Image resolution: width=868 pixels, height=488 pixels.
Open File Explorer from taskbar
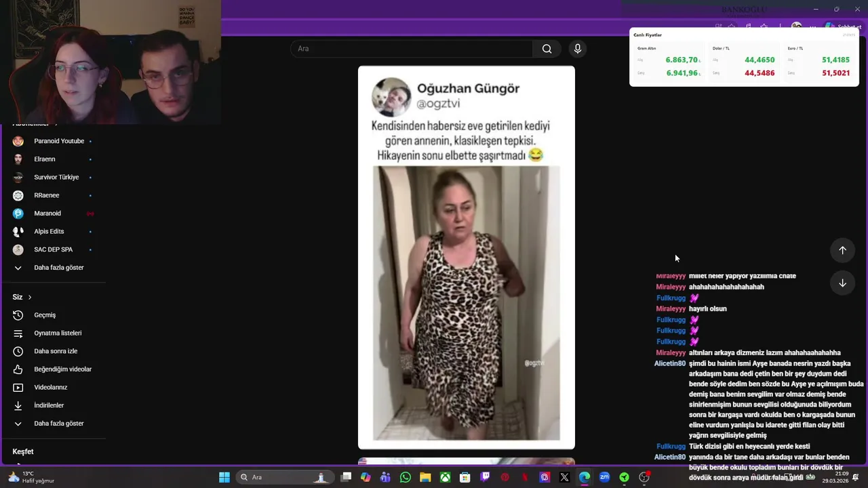pyautogui.click(x=425, y=477)
